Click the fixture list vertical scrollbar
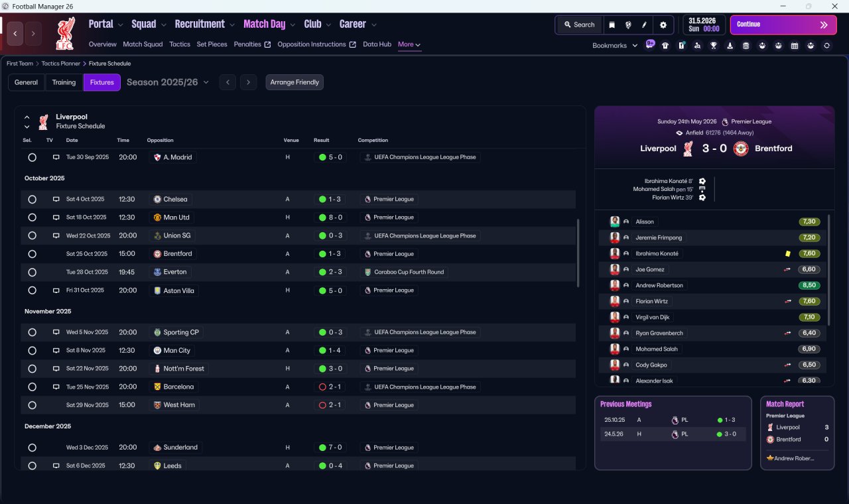 tap(578, 253)
